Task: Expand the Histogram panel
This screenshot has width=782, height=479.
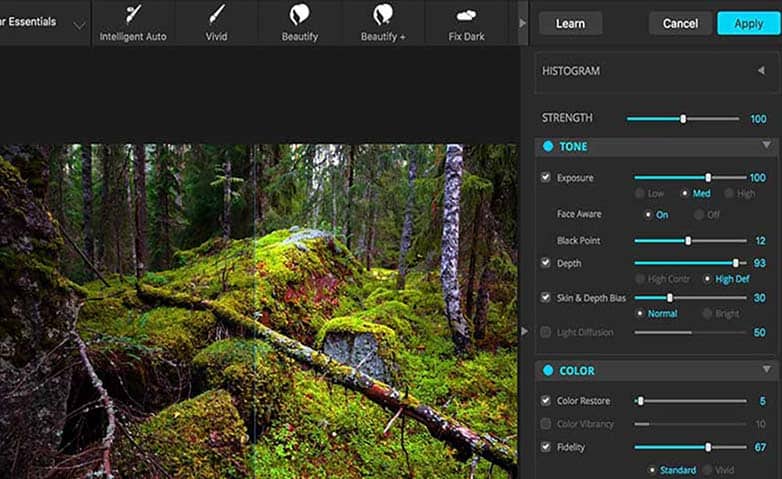Action: (x=761, y=70)
